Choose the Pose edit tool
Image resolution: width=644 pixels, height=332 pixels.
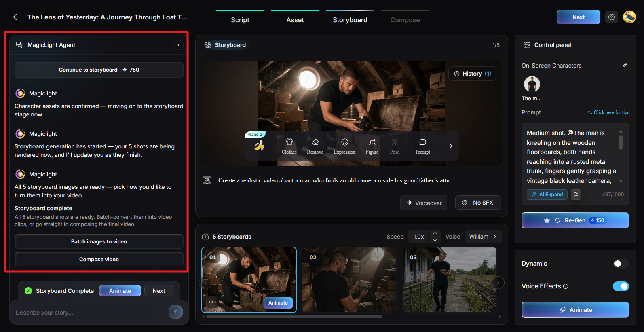[x=395, y=146]
